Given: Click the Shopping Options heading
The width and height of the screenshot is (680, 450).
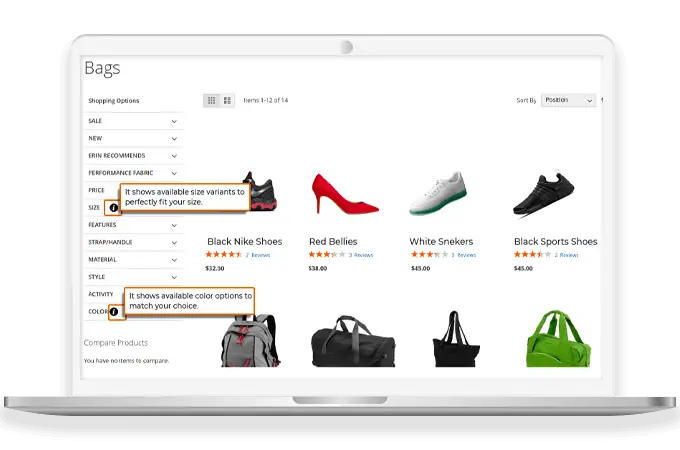Looking at the screenshot, I should click(114, 101).
